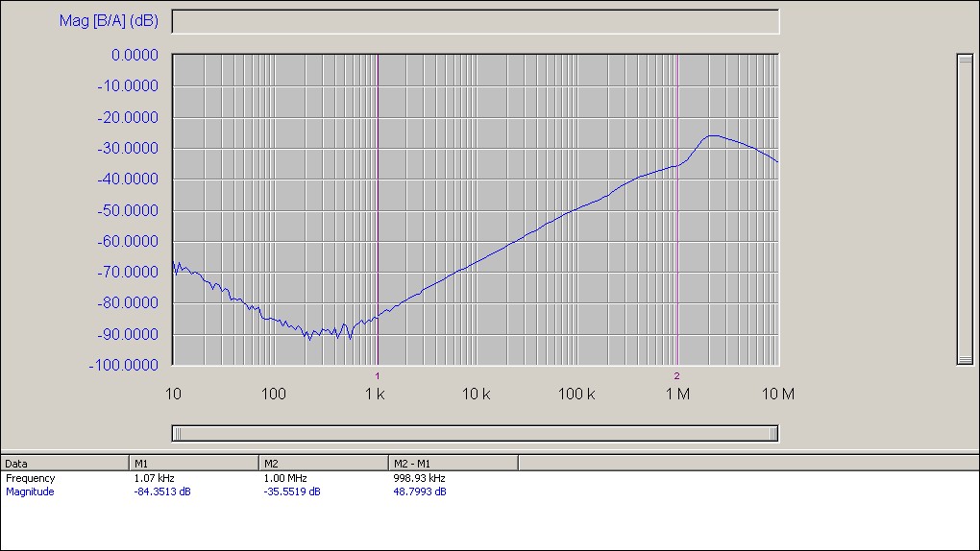Screen dimensions: 980x551
Task: Grab the right handle of horizontal scrollbar
Action: coord(773,434)
